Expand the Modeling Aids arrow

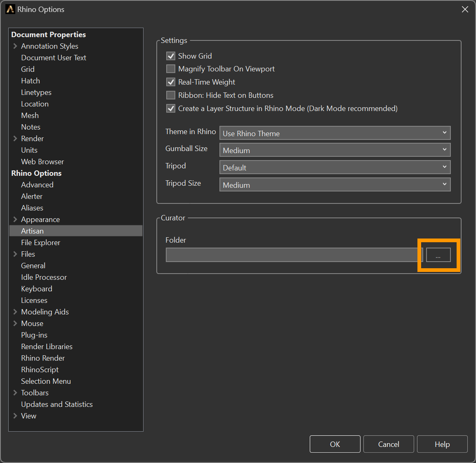15,312
